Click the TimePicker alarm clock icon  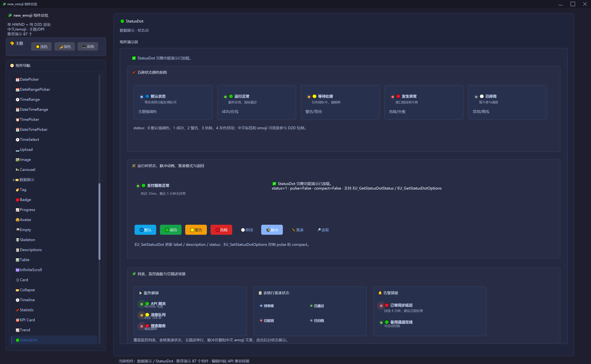pos(17,120)
